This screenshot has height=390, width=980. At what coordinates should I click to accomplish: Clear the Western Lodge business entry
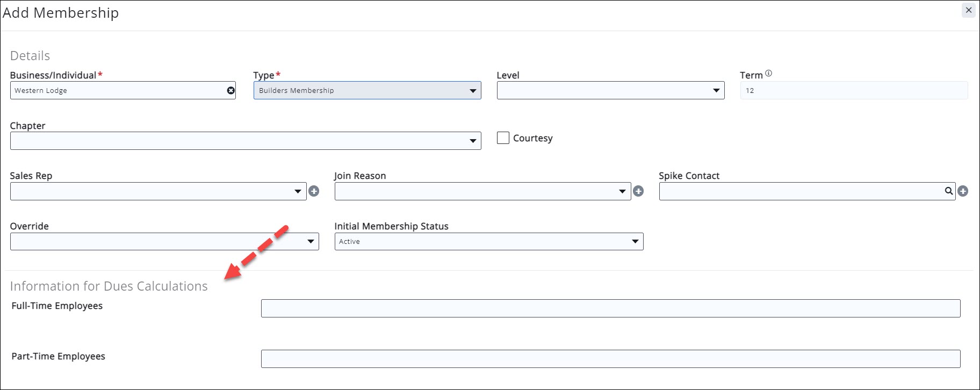(231, 91)
